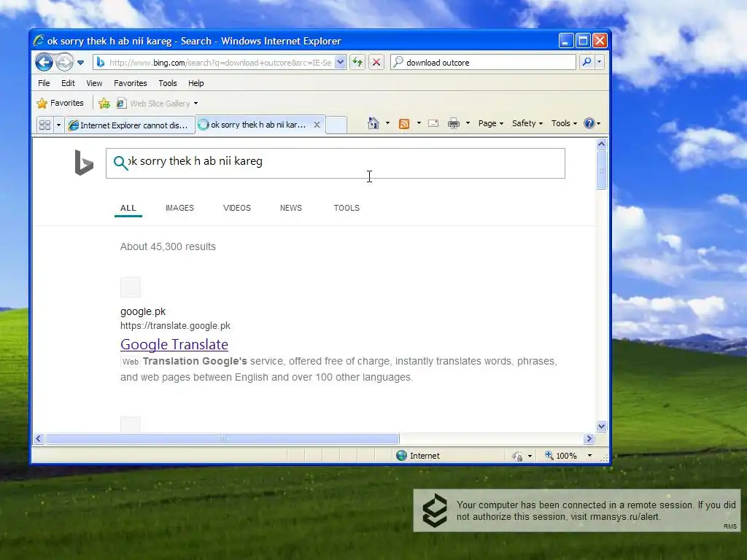The height and width of the screenshot is (560, 747).
Task: Expand the Web Slice Gallery dropdown arrow
Action: 196,104
